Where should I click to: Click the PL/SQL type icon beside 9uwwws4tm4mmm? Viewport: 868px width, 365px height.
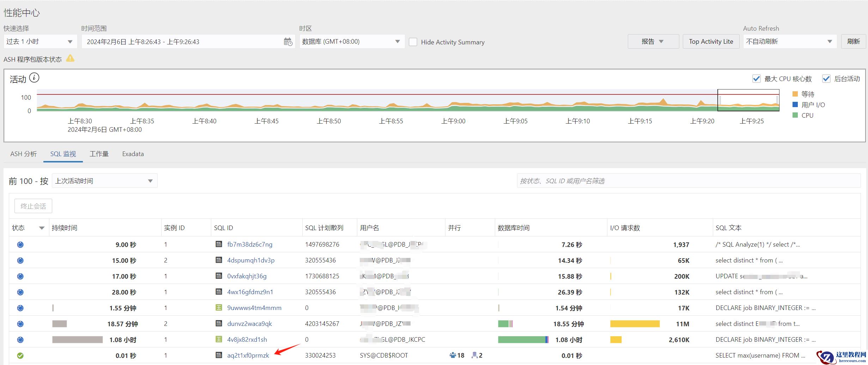pyautogui.click(x=219, y=308)
